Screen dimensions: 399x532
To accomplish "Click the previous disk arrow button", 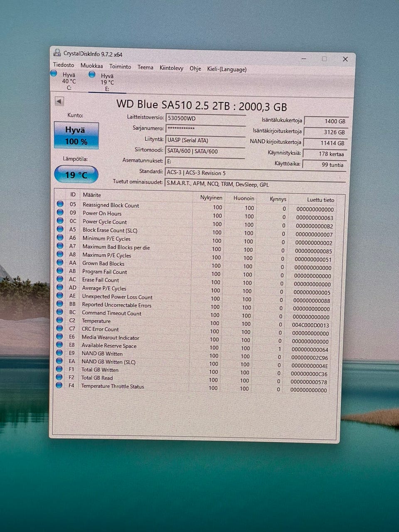I will click(59, 101).
